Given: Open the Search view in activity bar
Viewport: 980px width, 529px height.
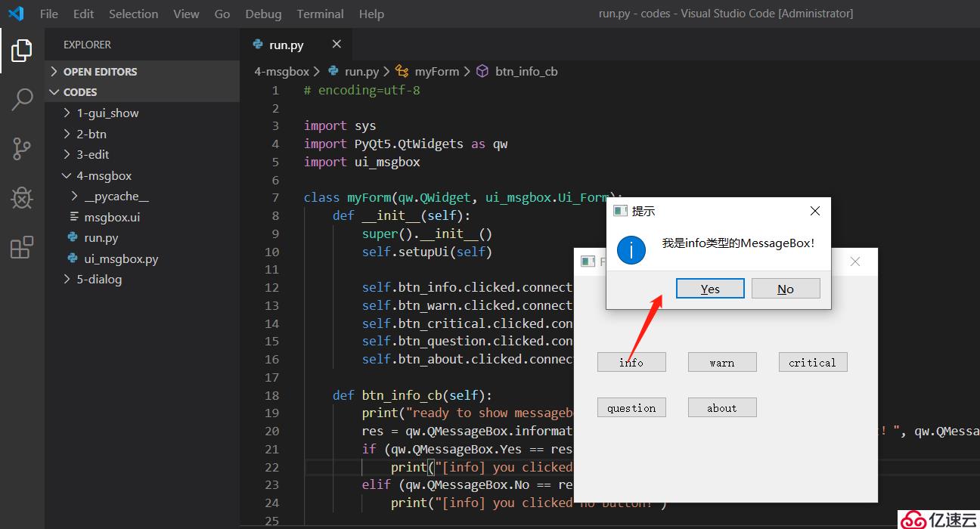Looking at the screenshot, I should point(22,99).
